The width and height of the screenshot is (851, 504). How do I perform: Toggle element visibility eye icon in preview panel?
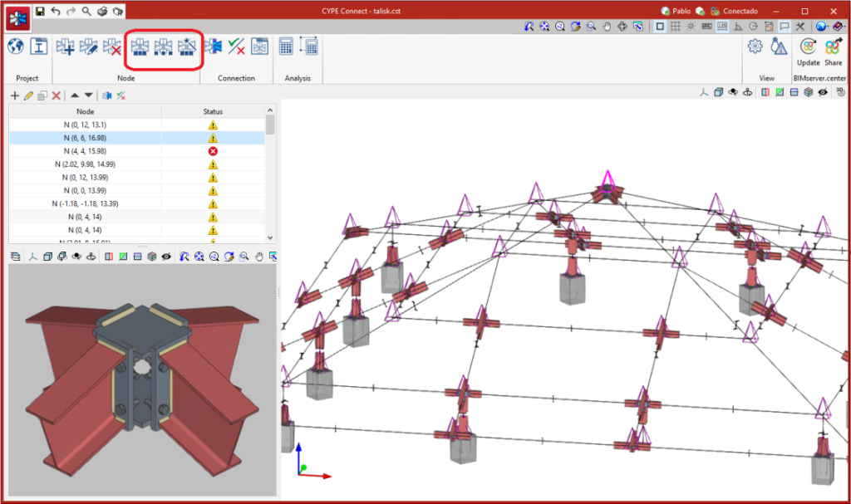(166, 257)
